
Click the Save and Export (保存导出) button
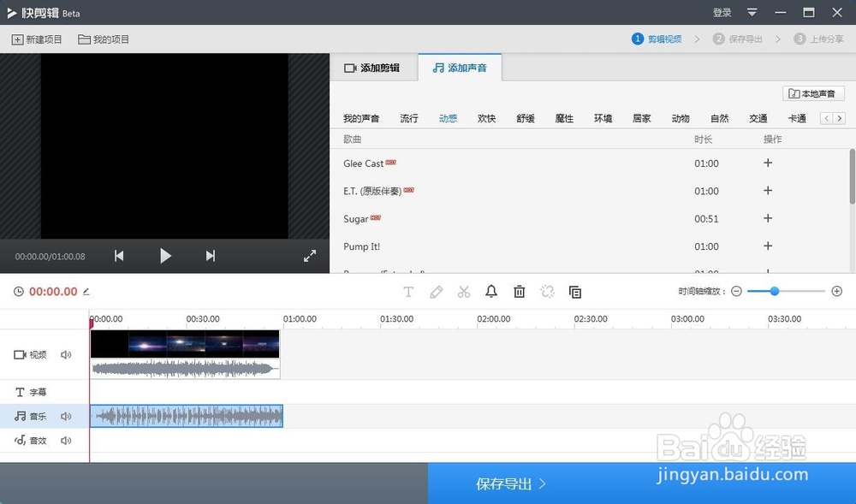[642, 483]
